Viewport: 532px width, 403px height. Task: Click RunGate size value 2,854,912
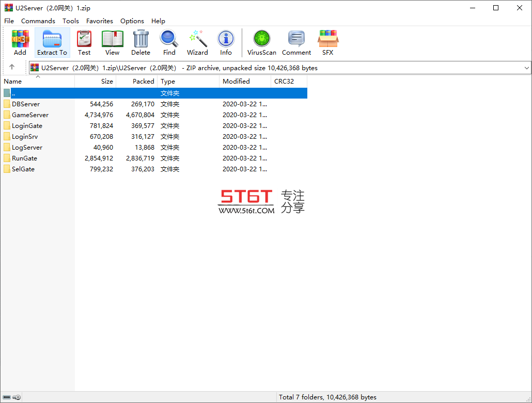pyautogui.click(x=99, y=158)
